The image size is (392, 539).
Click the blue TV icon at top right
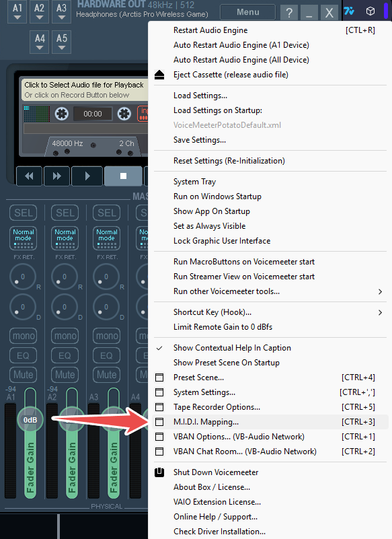pos(349,11)
